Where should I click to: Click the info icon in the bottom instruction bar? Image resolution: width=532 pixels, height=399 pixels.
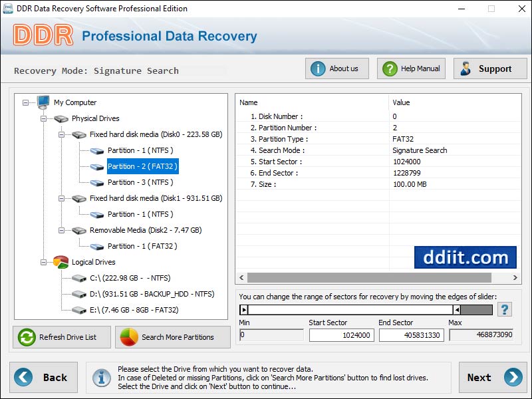click(x=102, y=377)
